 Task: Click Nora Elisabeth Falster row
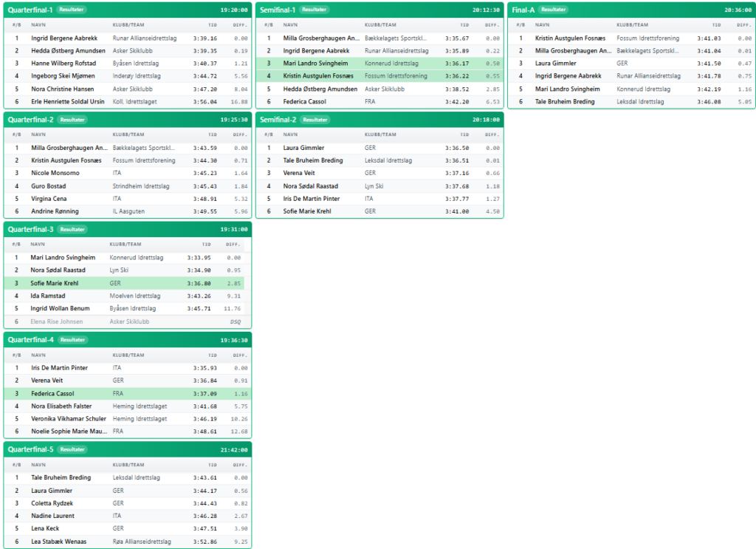tap(128, 406)
